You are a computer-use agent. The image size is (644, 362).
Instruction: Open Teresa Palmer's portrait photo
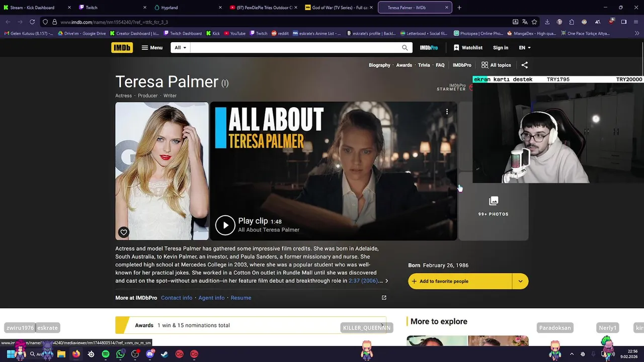[162, 171]
